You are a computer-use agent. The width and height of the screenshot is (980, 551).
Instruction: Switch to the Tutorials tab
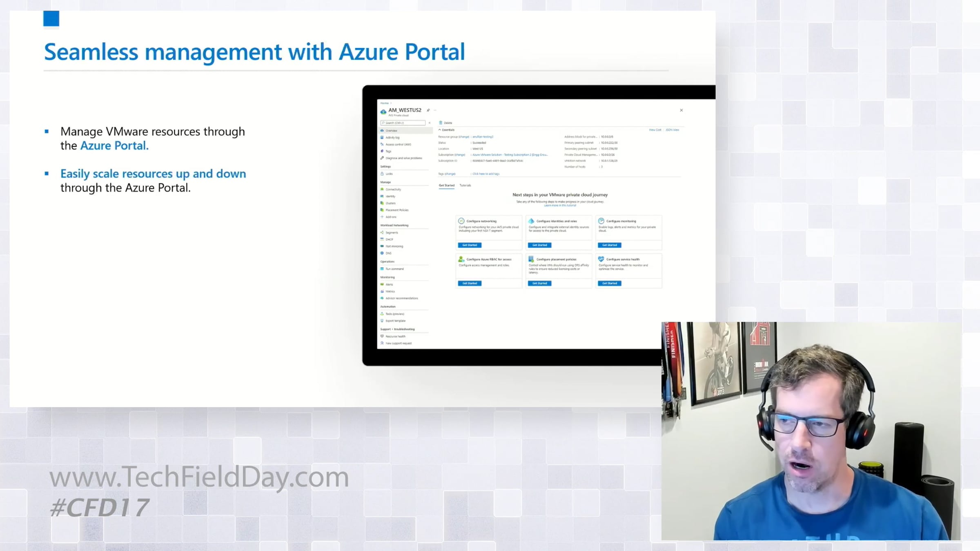click(x=465, y=185)
